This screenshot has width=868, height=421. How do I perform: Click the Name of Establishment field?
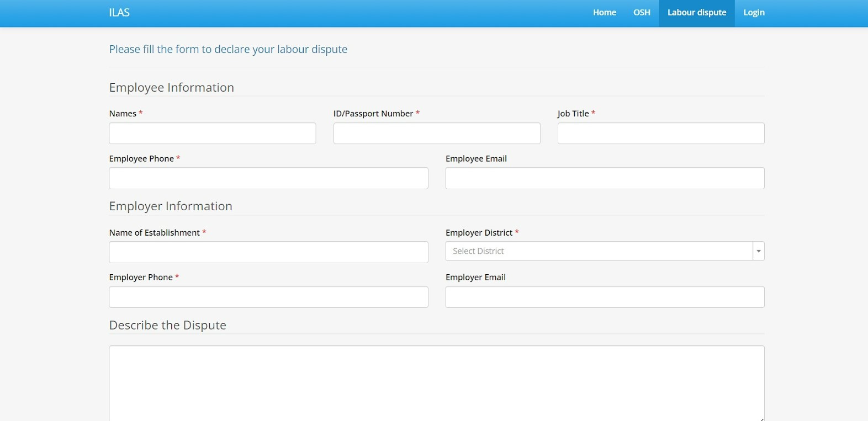coord(268,252)
